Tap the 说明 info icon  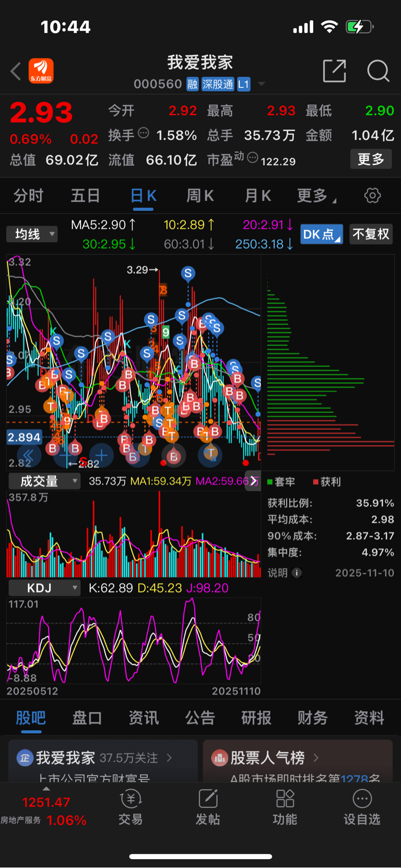[x=297, y=573]
